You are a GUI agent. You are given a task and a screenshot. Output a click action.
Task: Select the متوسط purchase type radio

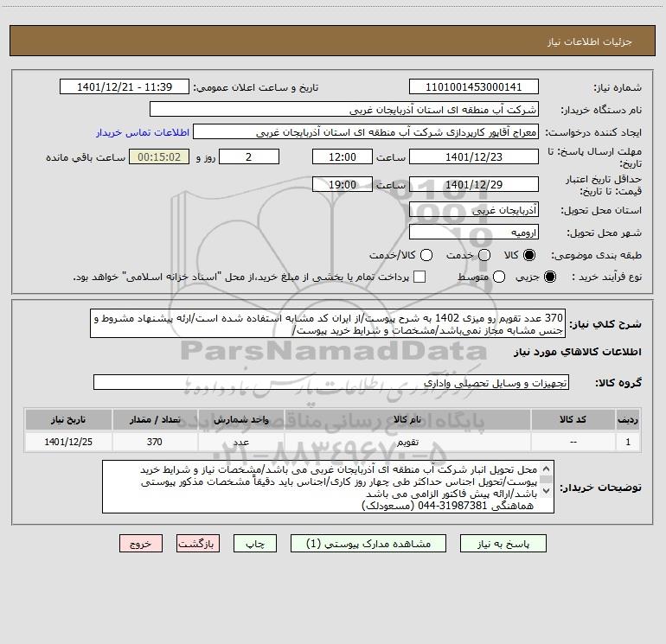point(499,277)
